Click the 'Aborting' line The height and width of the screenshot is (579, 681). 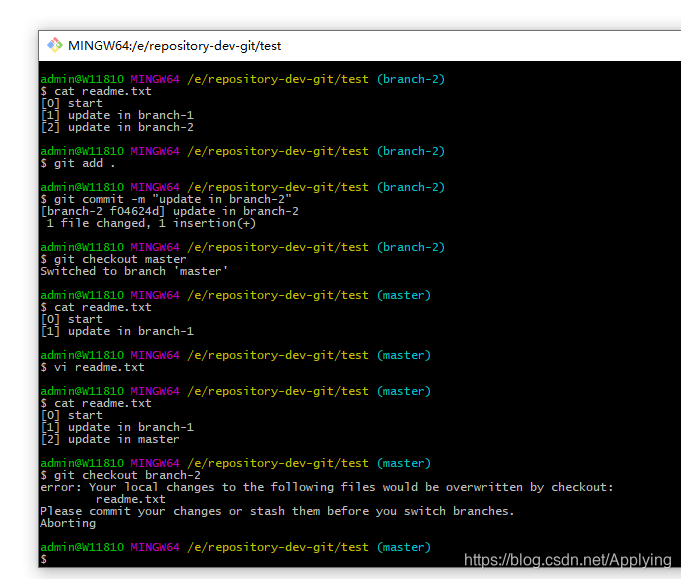[x=68, y=523]
